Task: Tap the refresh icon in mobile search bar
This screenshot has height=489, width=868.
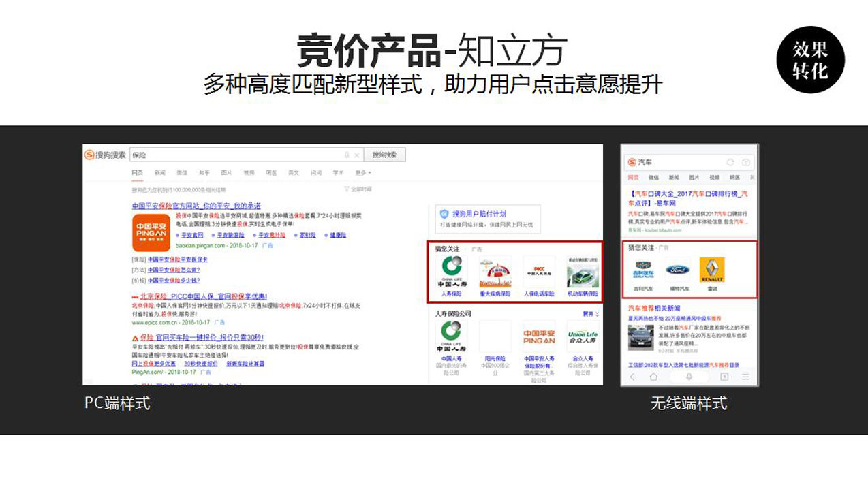Action: 730,162
